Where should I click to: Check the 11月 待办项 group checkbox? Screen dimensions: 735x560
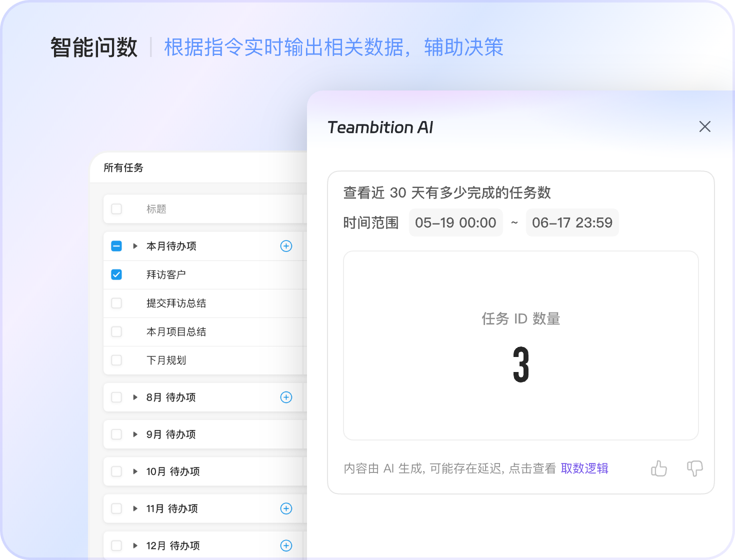[x=116, y=508]
